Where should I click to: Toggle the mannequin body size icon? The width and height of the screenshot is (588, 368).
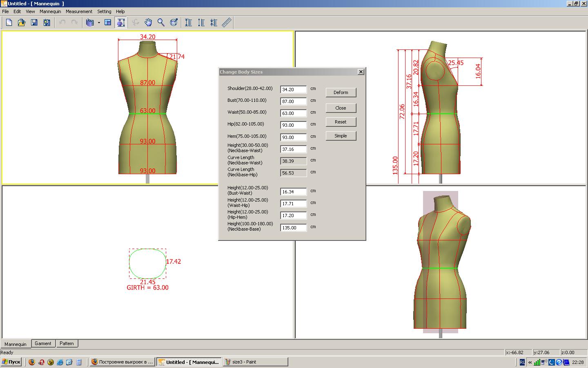(121, 22)
